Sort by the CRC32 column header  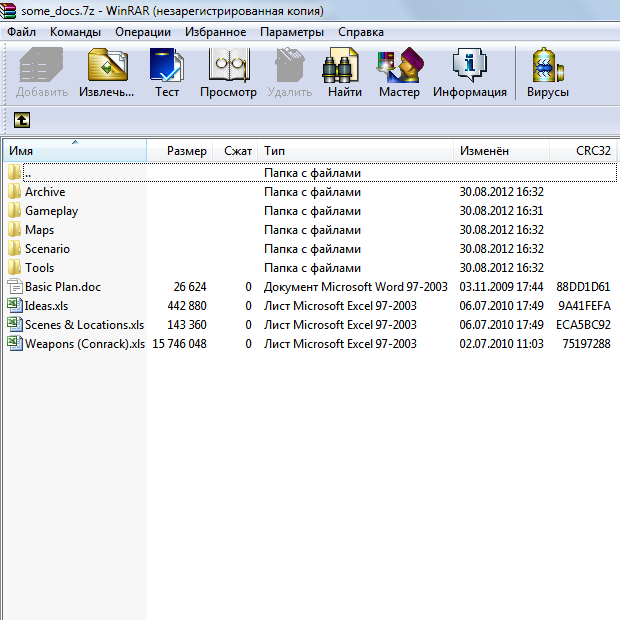click(583, 151)
